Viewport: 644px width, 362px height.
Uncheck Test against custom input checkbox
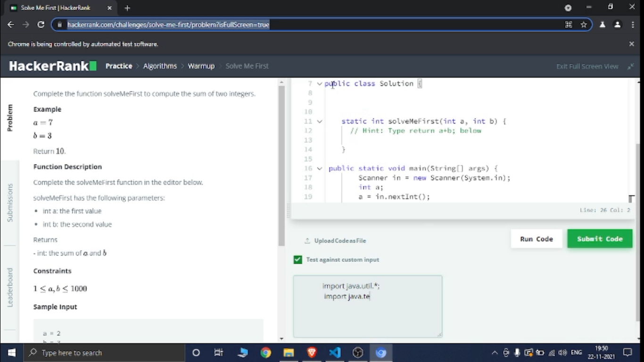(x=297, y=260)
